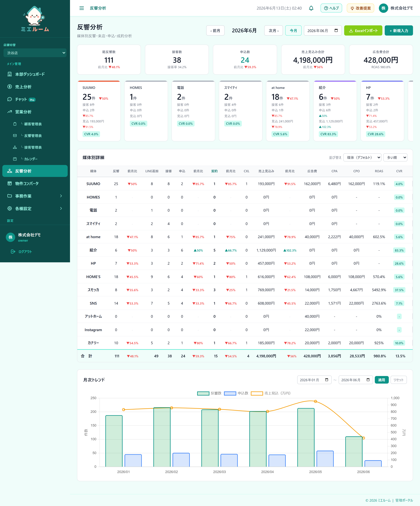The width and height of the screenshot is (420, 506).
Task: Open the hamburger menu icon
Action: coord(82,8)
